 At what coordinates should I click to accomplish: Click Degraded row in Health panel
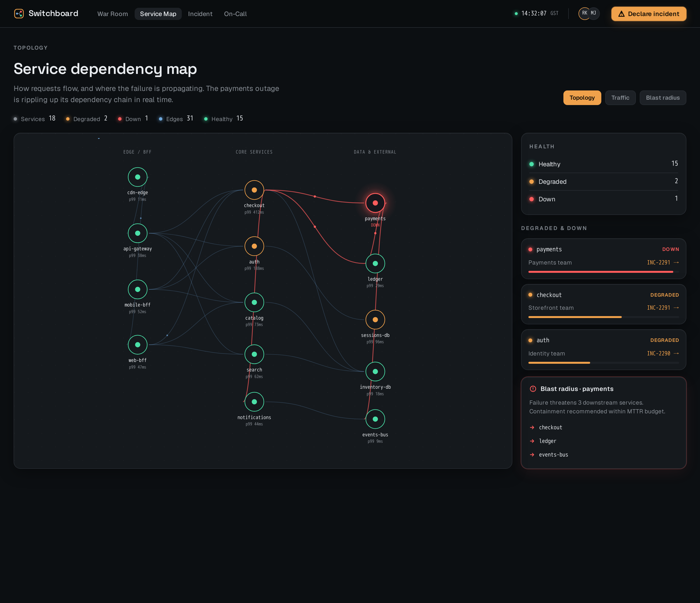(603, 182)
